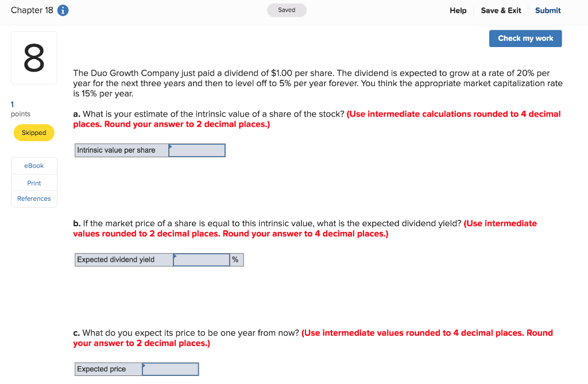Click the '%' unit cell
Viewport: 588px width, 384px height.
237,260
